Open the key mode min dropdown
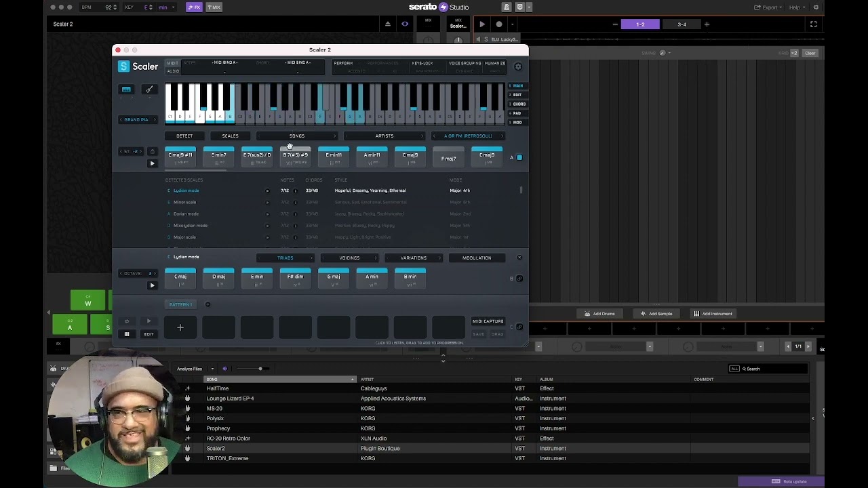The image size is (868, 488). (x=166, y=7)
